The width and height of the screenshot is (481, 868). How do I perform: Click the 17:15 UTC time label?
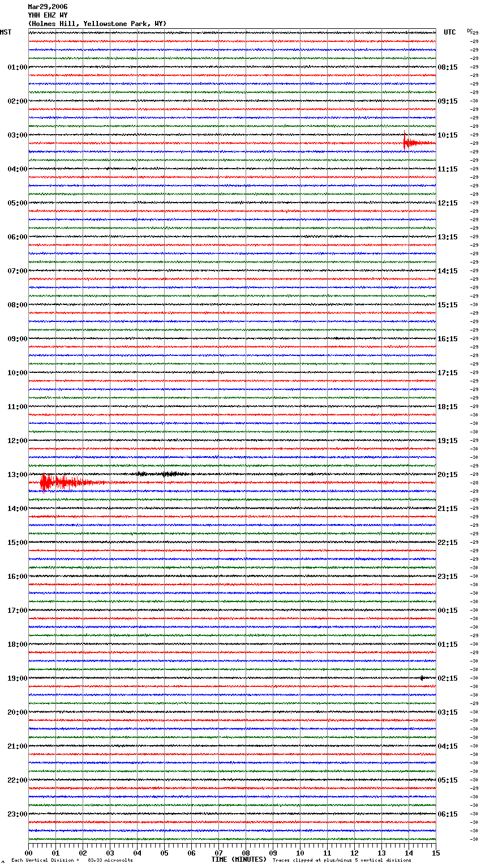tap(448, 373)
